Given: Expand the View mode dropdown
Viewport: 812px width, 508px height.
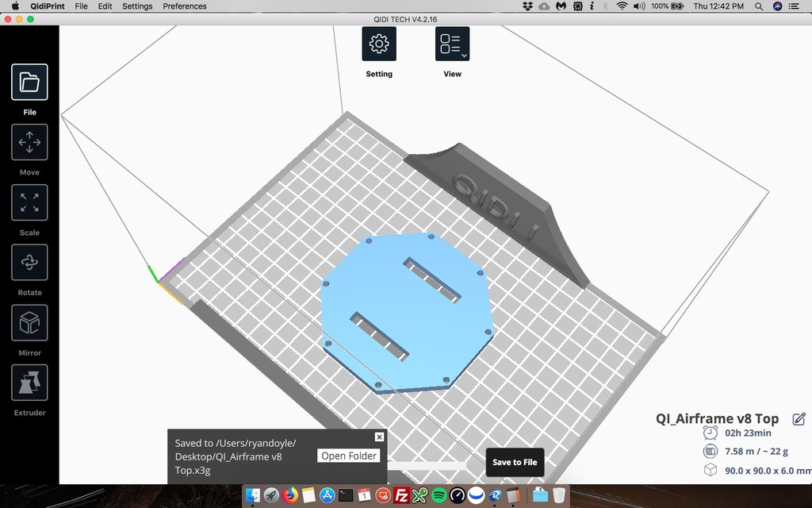Looking at the screenshot, I should (x=452, y=44).
